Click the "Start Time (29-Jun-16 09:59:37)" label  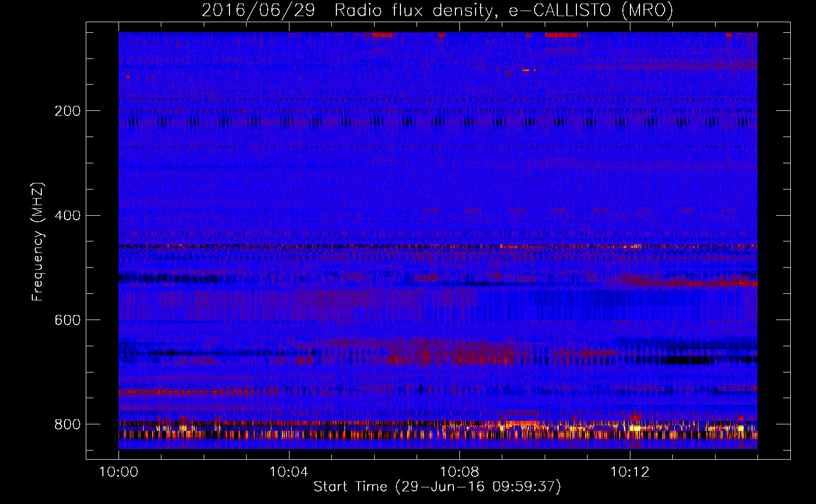click(x=437, y=487)
